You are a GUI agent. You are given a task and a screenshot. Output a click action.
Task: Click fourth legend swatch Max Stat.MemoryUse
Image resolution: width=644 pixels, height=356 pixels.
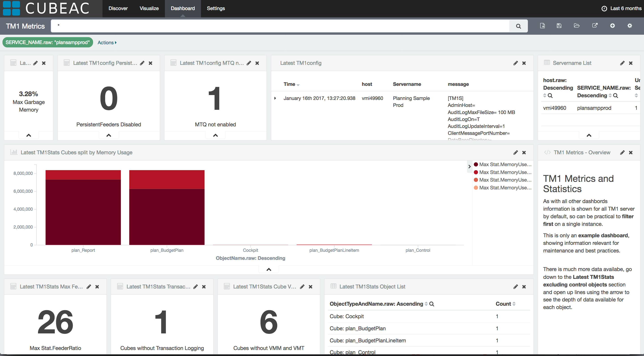[476, 188]
